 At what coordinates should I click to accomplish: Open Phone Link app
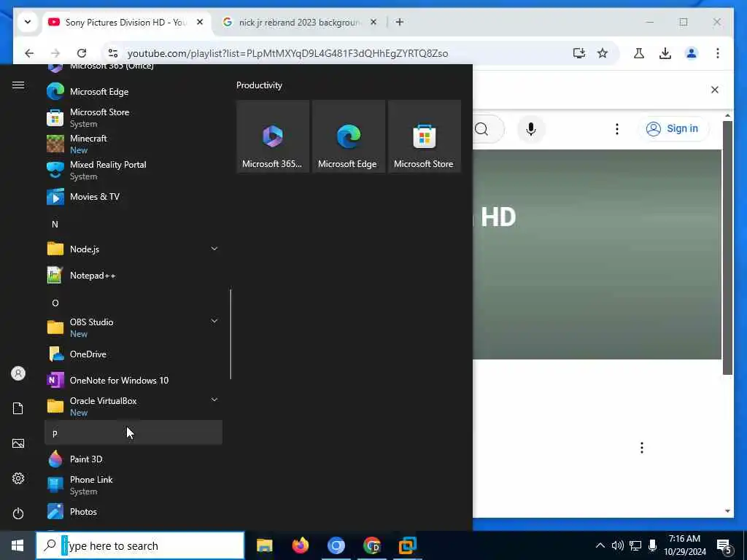tap(133, 485)
